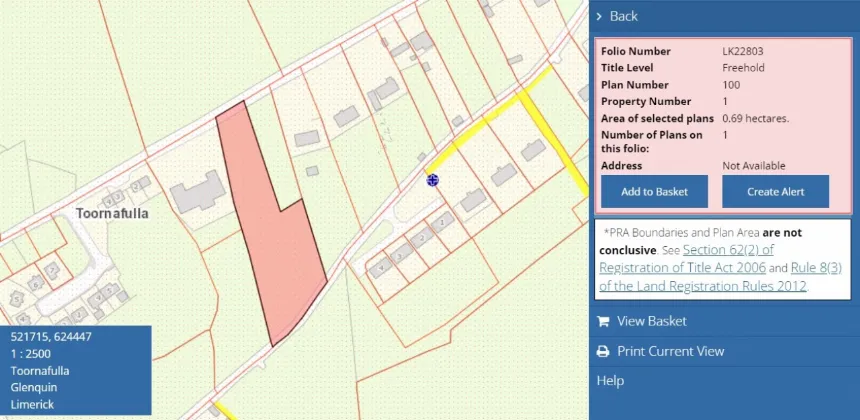
Task: Click the Toornafulla place label on map
Action: click(113, 213)
